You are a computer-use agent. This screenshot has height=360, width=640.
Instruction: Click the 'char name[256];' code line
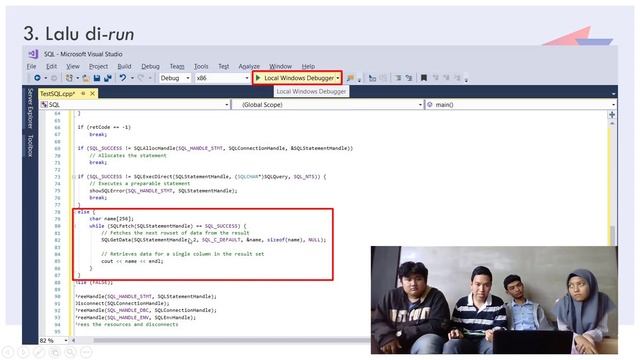(x=111, y=219)
